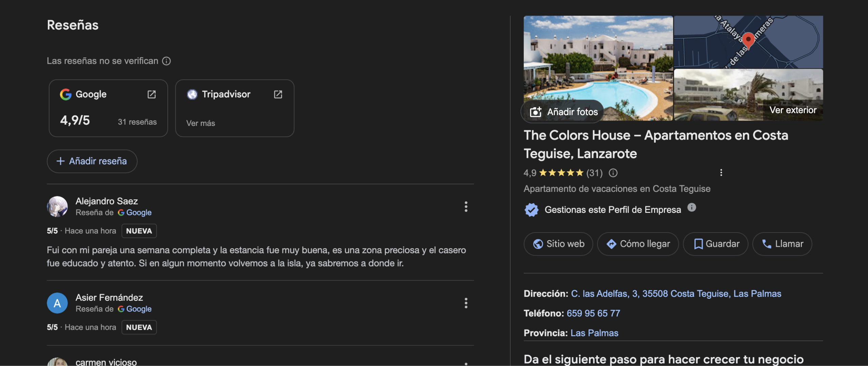This screenshot has width=868, height=366.
Task: Open the Google reviews external link icon
Action: tap(152, 94)
